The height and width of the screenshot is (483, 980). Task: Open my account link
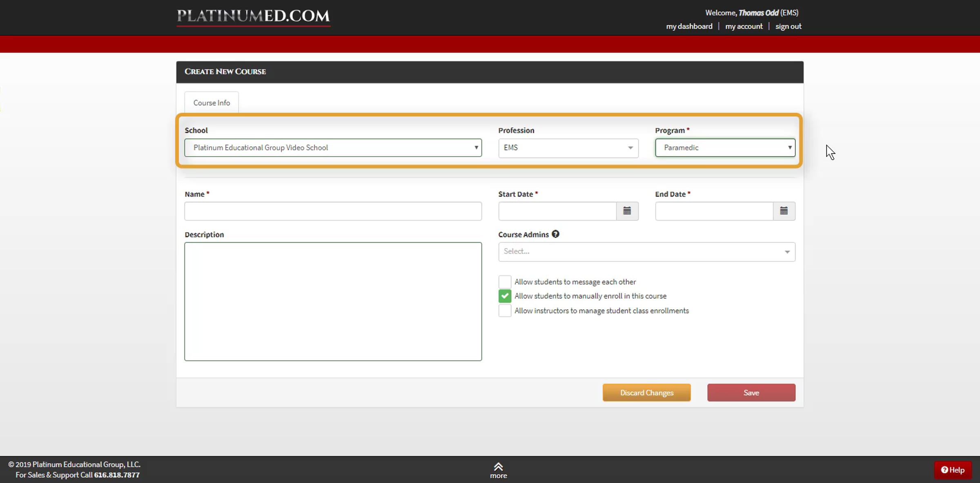pos(744,27)
